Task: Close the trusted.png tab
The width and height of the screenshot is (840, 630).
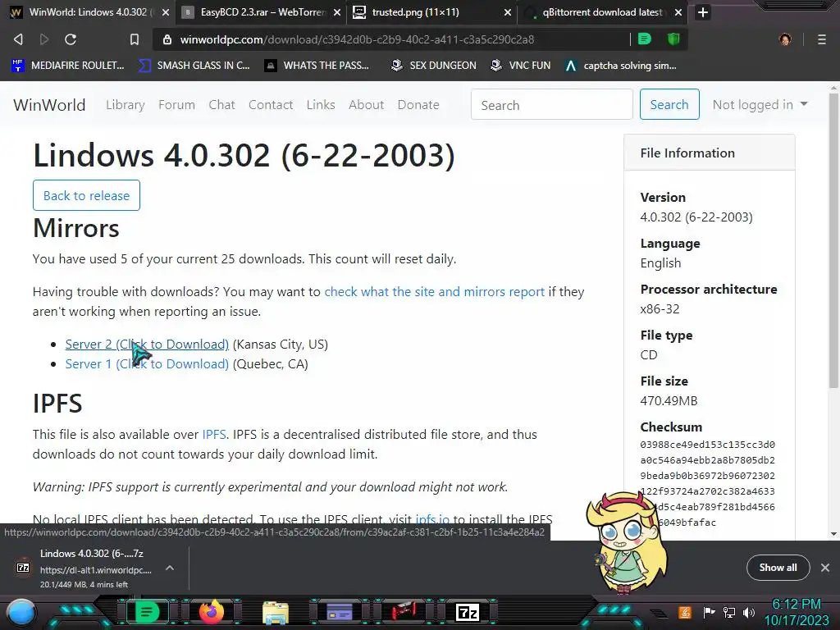Action: coord(507,12)
